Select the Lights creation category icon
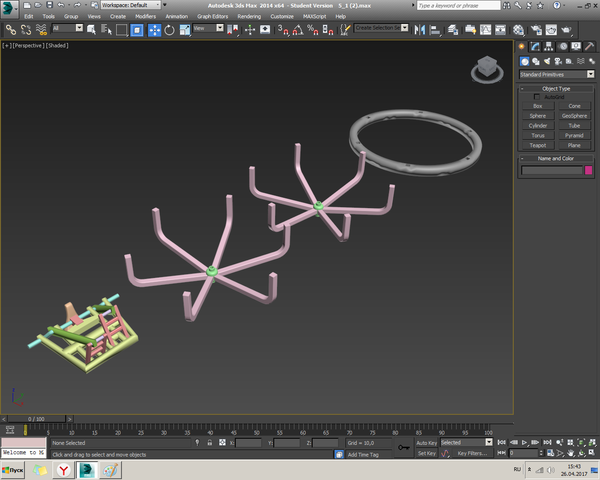 coord(548,61)
